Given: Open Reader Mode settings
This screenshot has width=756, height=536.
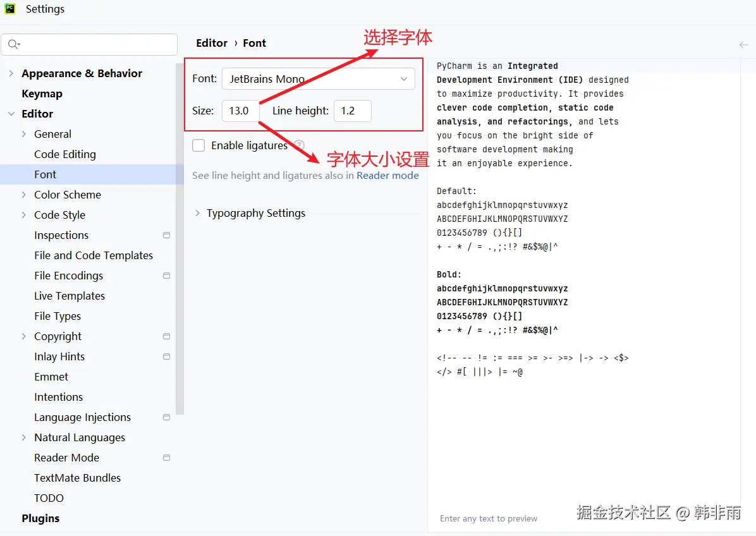Looking at the screenshot, I should pyautogui.click(x=66, y=458).
